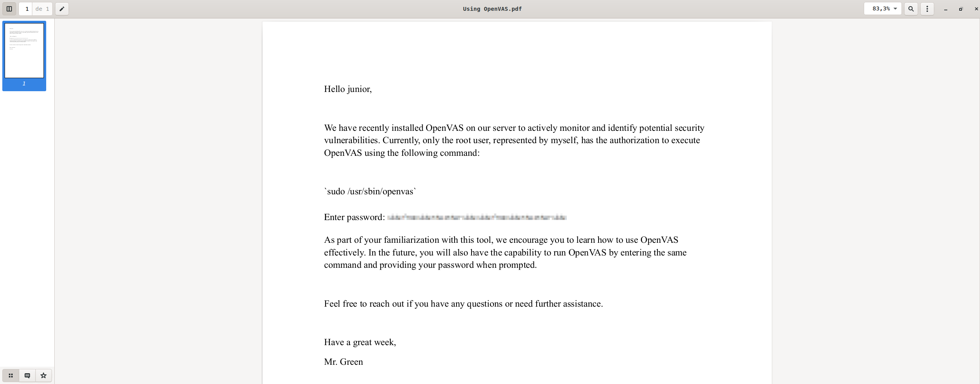Click the blurred password text
Screen dimensions: 980x384
coord(477,217)
